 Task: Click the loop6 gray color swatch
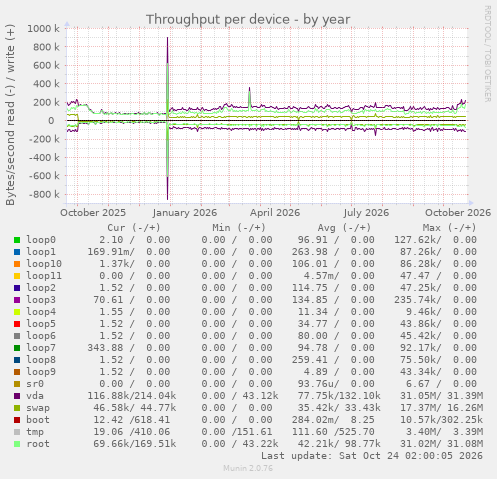coord(17,336)
